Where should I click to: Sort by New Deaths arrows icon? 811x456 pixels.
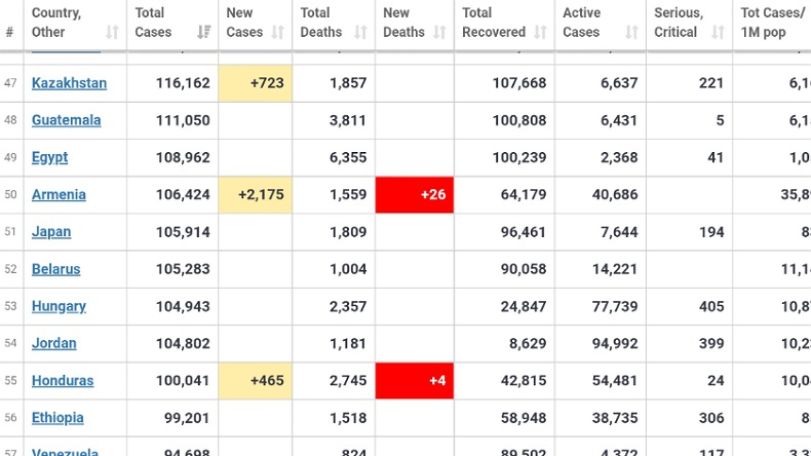coord(440,33)
